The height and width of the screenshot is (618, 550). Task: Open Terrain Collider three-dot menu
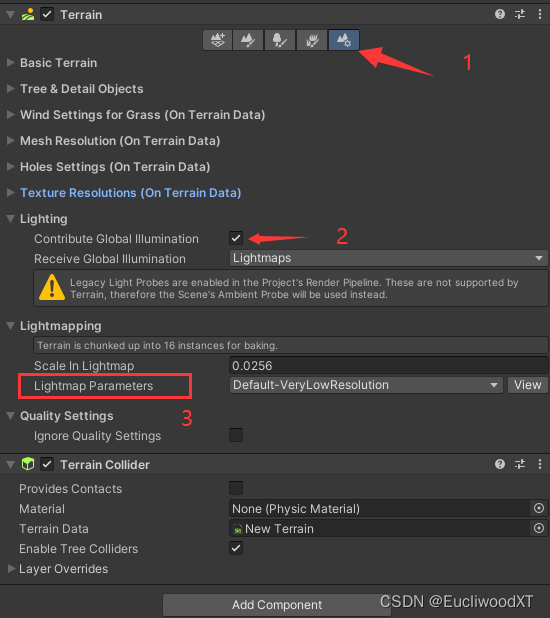click(x=540, y=464)
